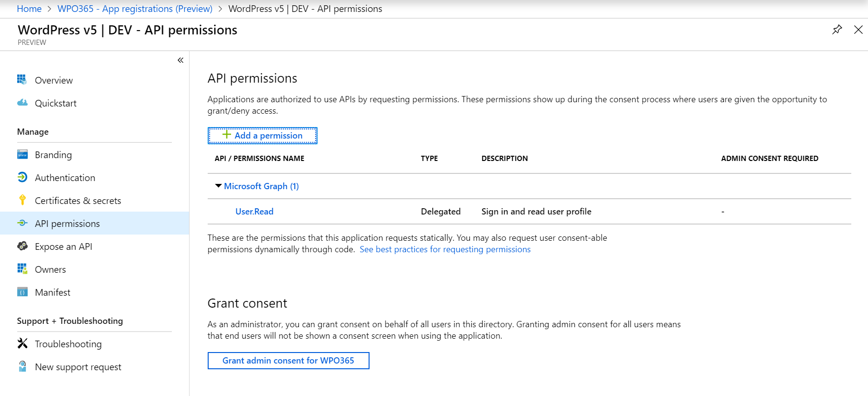
Task: Collapse the sidebar with double chevron
Action: click(180, 60)
